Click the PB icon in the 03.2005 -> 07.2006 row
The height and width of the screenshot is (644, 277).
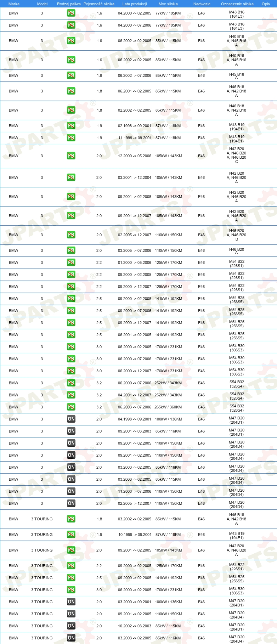[71, 250]
